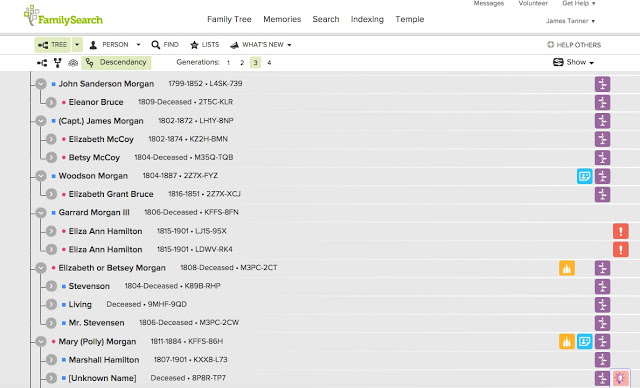Open temple icon for Mr. Stevensen
The image size is (640, 388).
[x=602, y=323]
